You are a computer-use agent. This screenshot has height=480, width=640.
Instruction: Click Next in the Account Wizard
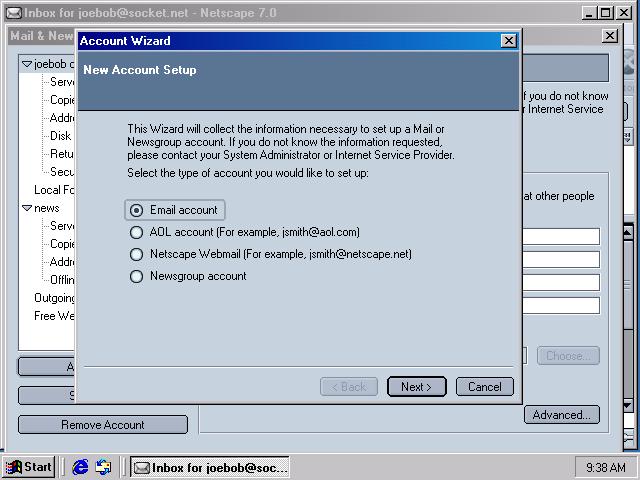(x=416, y=387)
